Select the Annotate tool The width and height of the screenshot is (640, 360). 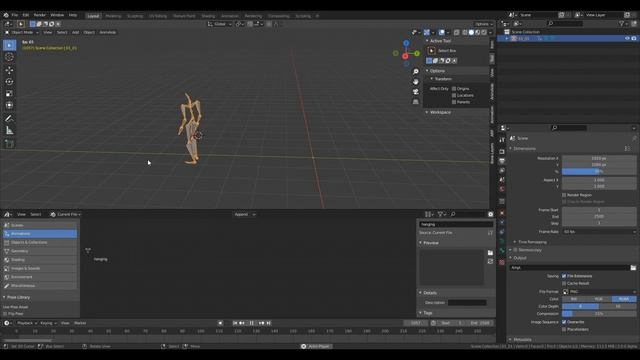[x=9, y=119]
